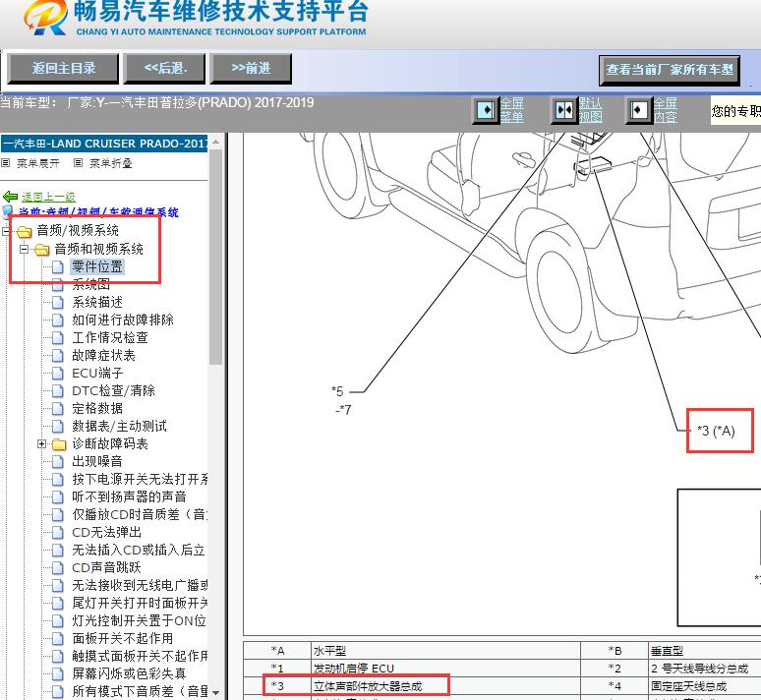
Task: Click the 发动机启停 ECU table cell
Action: (445, 669)
